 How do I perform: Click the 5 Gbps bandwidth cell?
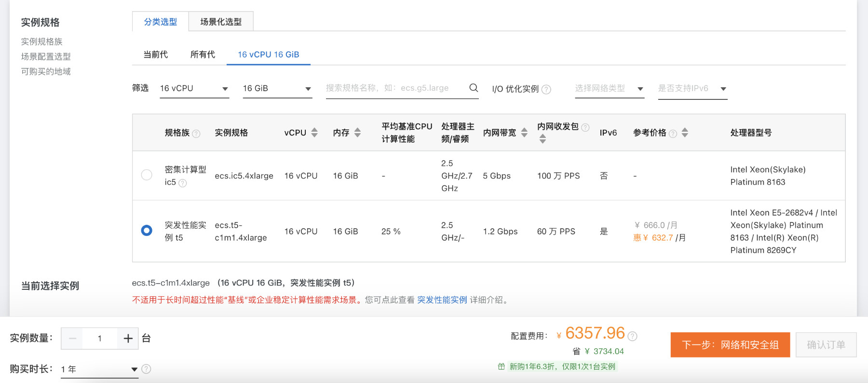tap(497, 176)
